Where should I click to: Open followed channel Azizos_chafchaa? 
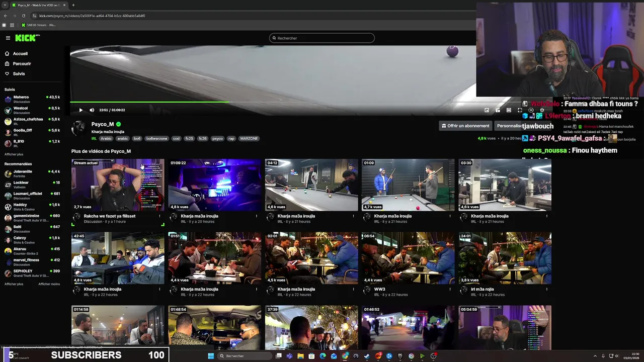tap(32, 121)
